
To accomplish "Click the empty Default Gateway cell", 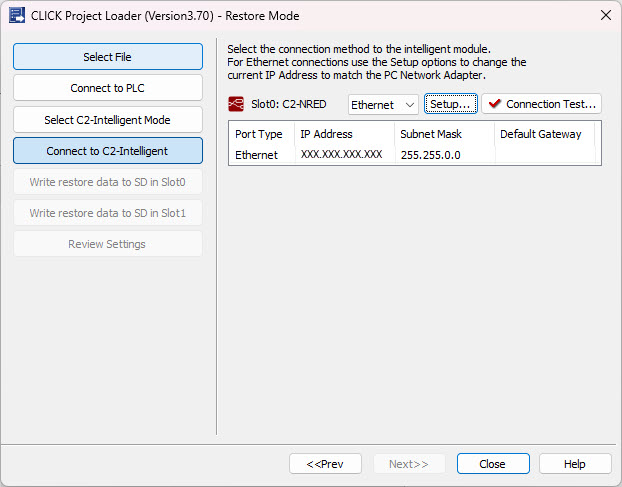I will click(x=545, y=155).
